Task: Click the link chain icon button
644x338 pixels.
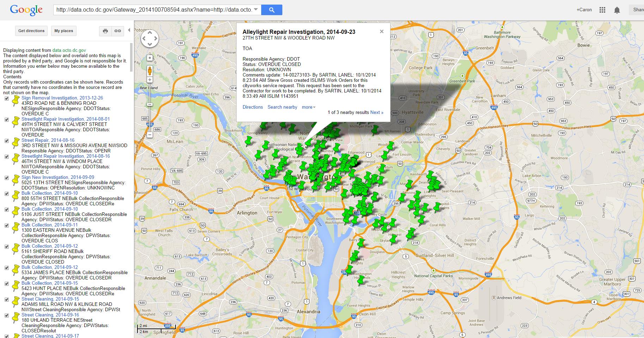Action: [x=118, y=31]
